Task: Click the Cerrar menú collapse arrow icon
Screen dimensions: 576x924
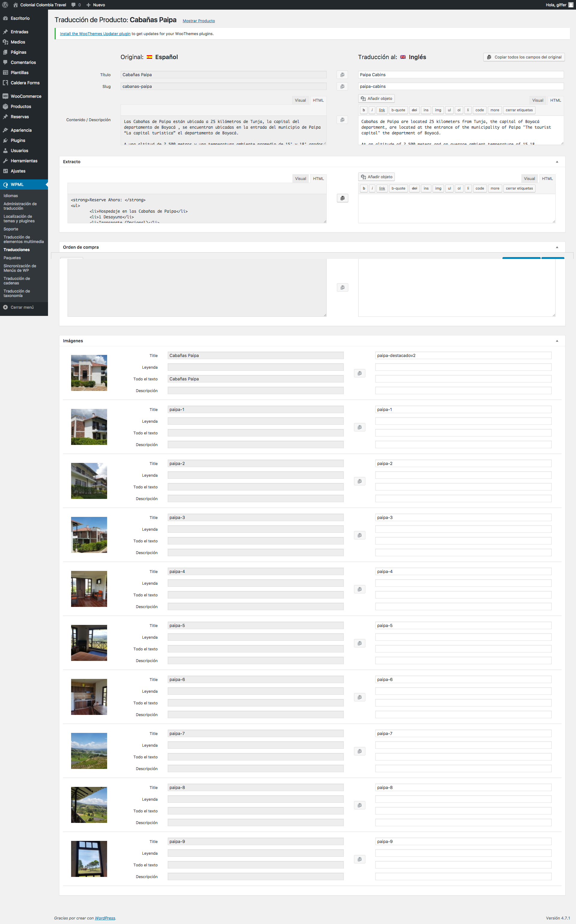Action: [5, 307]
